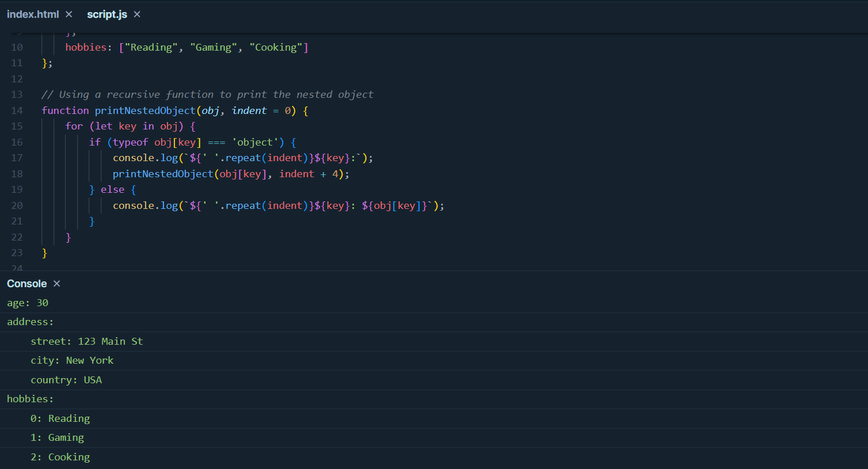Switch to the index.html tab
The width and height of the screenshot is (868, 469).
(33, 14)
